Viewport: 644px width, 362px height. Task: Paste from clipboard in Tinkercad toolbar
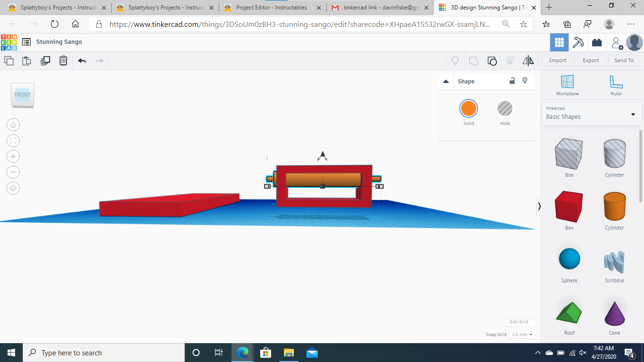pyautogui.click(x=27, y=60)
